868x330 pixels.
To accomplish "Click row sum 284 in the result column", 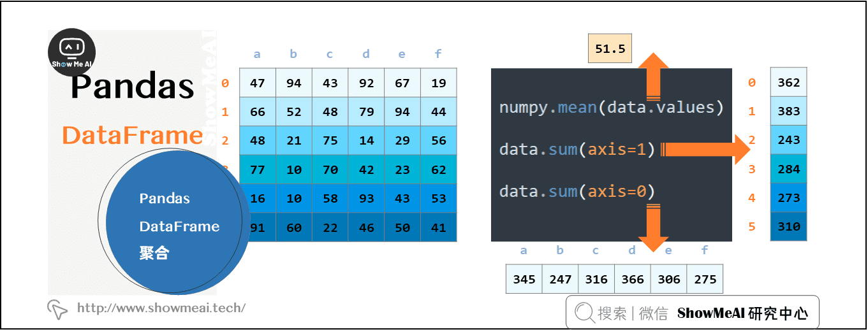I will click(x=789, y=169).
